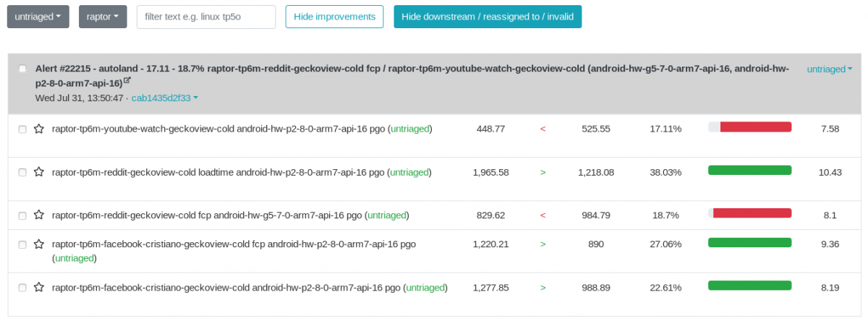Screen dimensions: 868x321
Task: Star the youtube-watch-geckoview-cold alert row
Action: pos(39,129)
